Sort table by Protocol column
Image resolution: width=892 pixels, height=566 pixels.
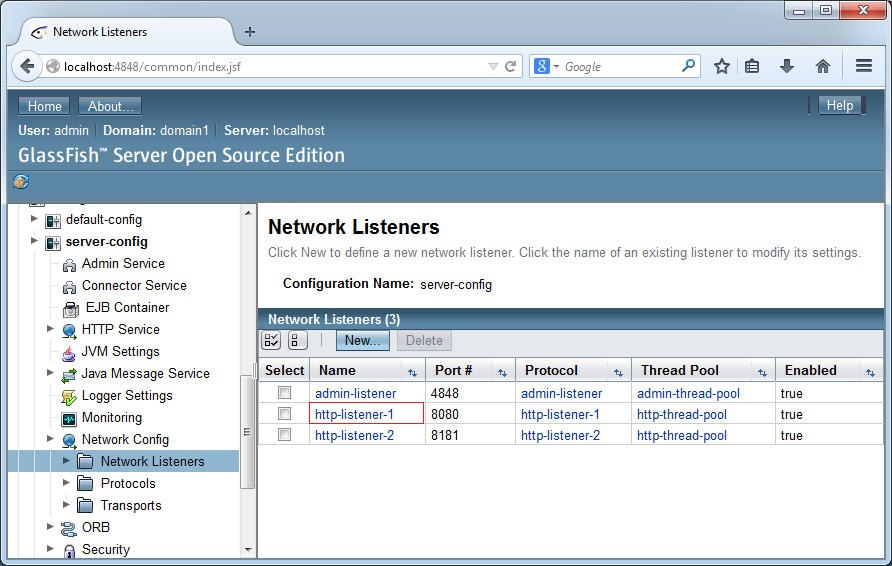click(x=618, y=373)
